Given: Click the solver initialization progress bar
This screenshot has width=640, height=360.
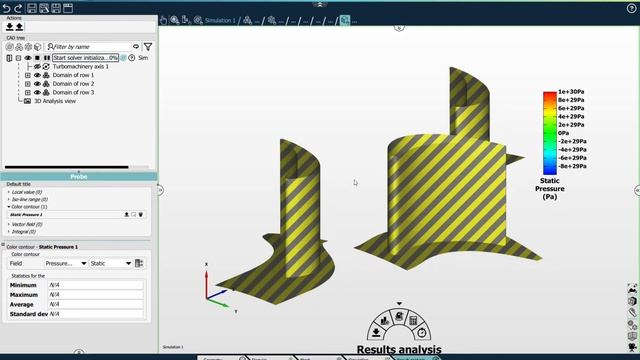Looking at the screenshot, I should [86, 58].
